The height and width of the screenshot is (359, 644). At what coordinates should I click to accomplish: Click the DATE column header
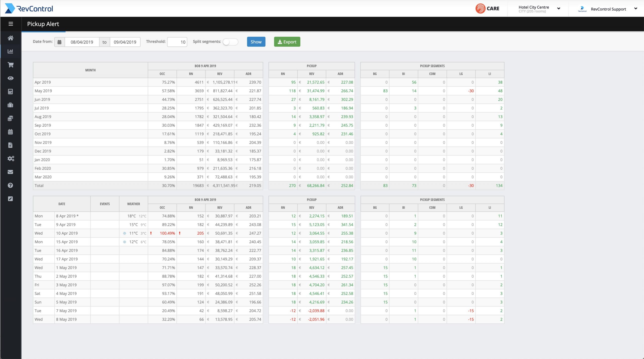(x=62, y=204)
